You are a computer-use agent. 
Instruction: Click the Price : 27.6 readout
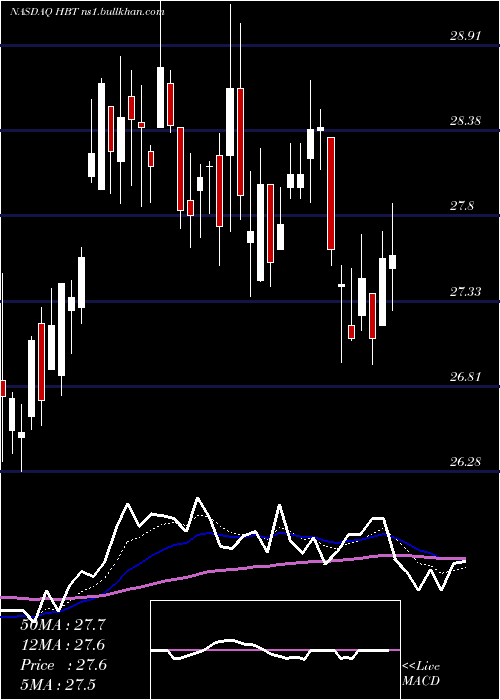coord(63,665)
